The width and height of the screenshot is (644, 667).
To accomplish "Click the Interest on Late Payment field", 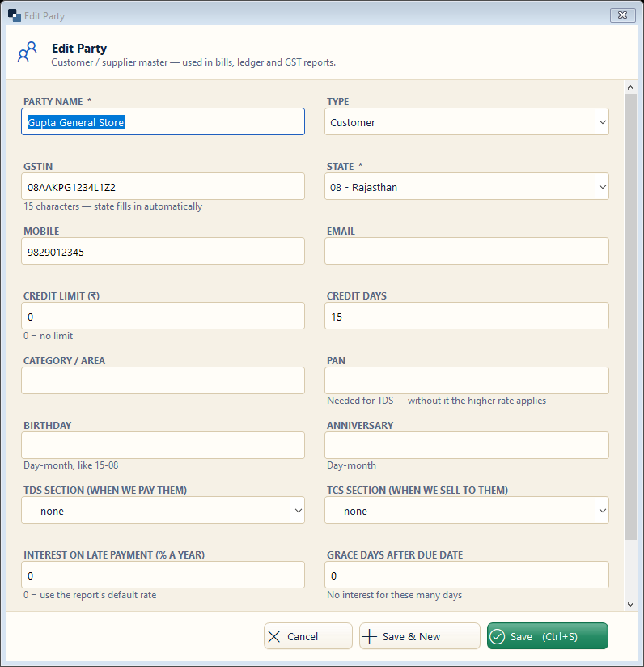I will point(163,575).
